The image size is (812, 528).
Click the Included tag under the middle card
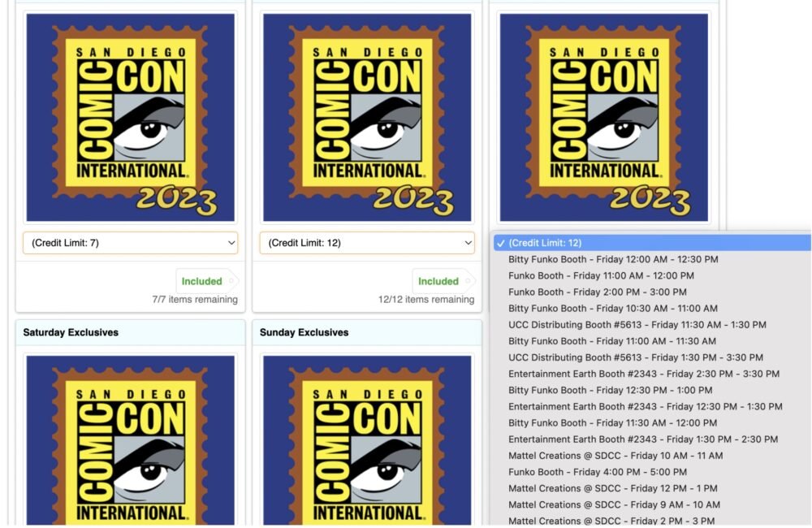click(438, 281)
